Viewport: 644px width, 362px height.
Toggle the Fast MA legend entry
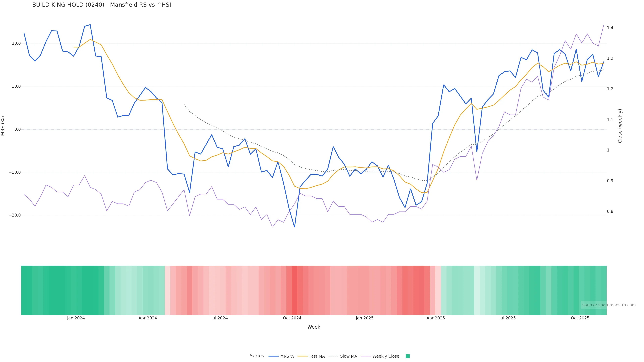coord(317,356)
